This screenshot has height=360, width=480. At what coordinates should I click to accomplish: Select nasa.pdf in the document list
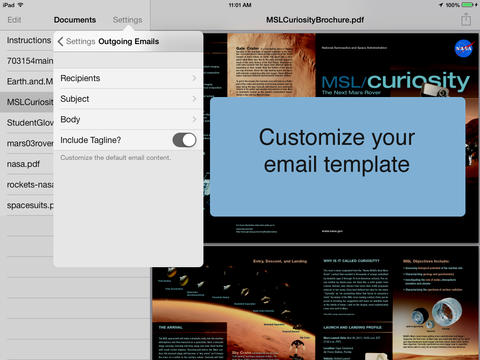[x=23, y=164]
